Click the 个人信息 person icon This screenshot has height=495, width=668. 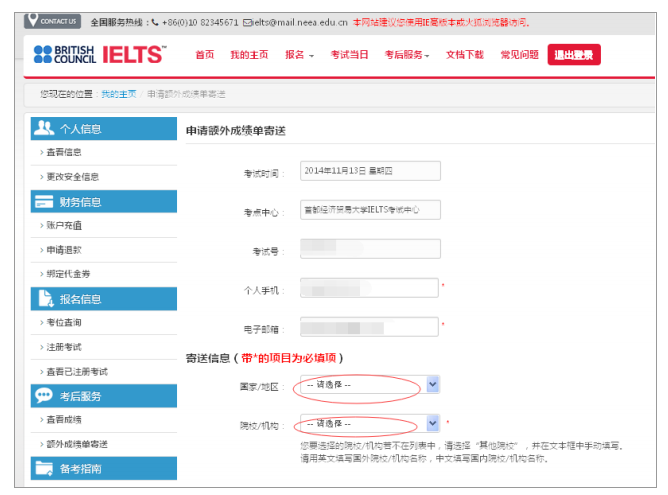(43, 128)
